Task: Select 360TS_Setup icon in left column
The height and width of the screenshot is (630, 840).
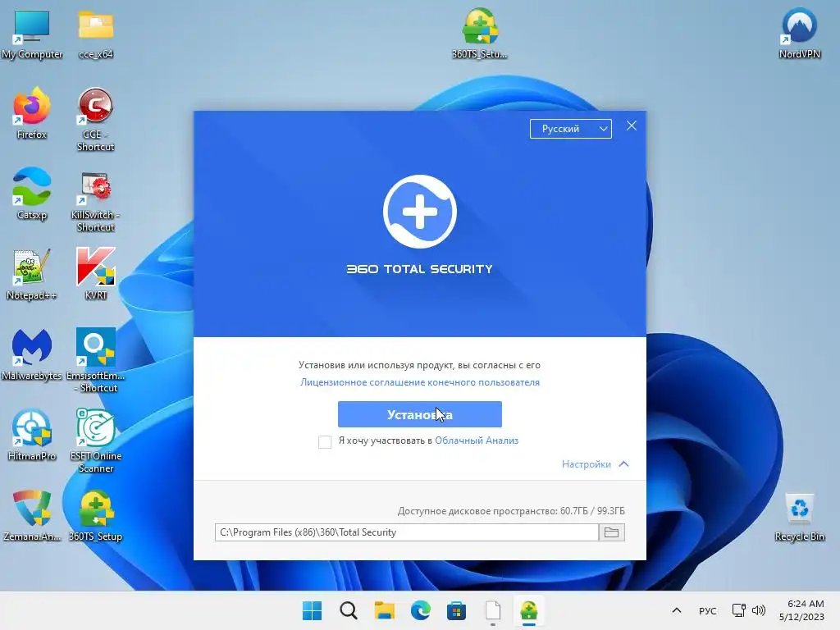Action: pyautogui.click(x=96, y=515)
